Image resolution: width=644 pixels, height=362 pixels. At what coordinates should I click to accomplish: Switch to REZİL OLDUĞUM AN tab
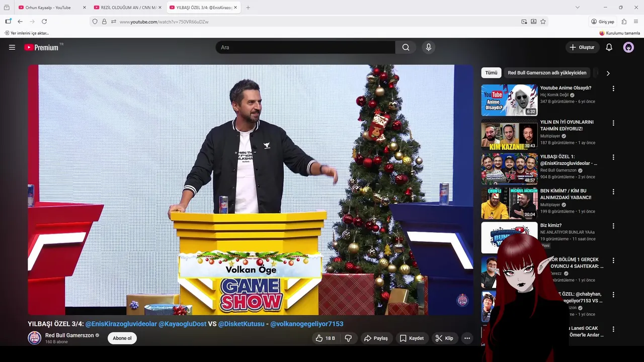[x=128, y=8]
